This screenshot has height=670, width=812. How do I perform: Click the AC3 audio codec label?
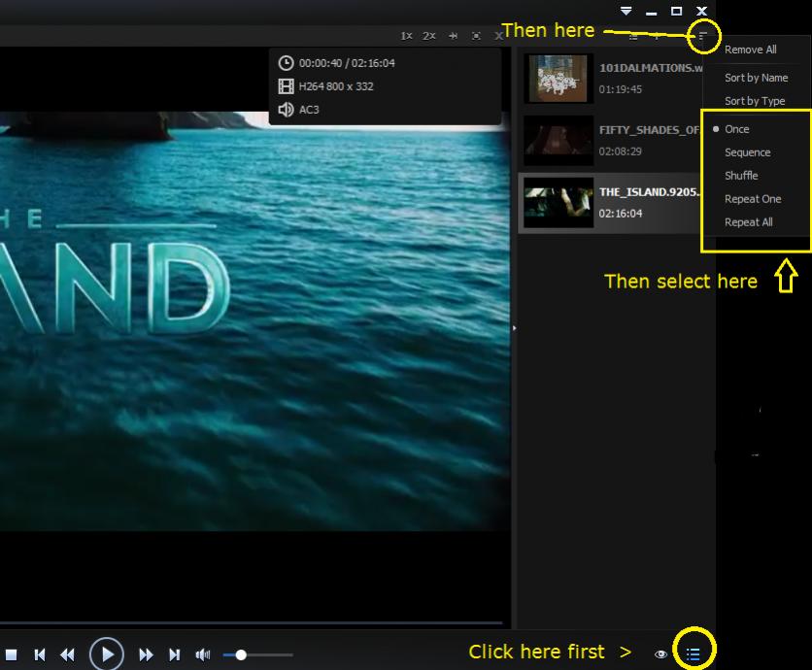click(x=309, y=110)
